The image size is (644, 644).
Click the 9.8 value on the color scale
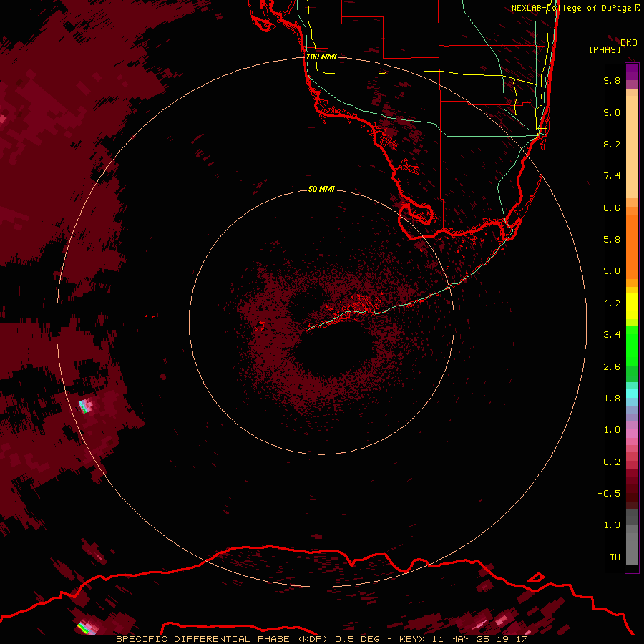pos(612,80)
